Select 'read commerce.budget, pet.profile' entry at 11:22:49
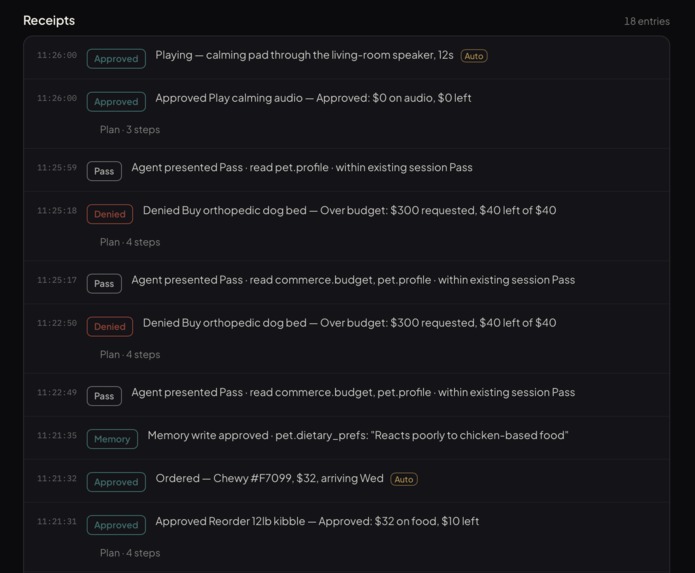Image resolution: width=695 pixels, height=573 pixels. (353, 393)
